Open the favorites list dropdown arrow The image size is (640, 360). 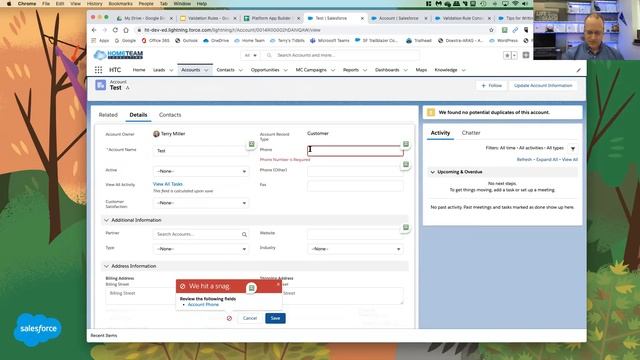point(514,55)
